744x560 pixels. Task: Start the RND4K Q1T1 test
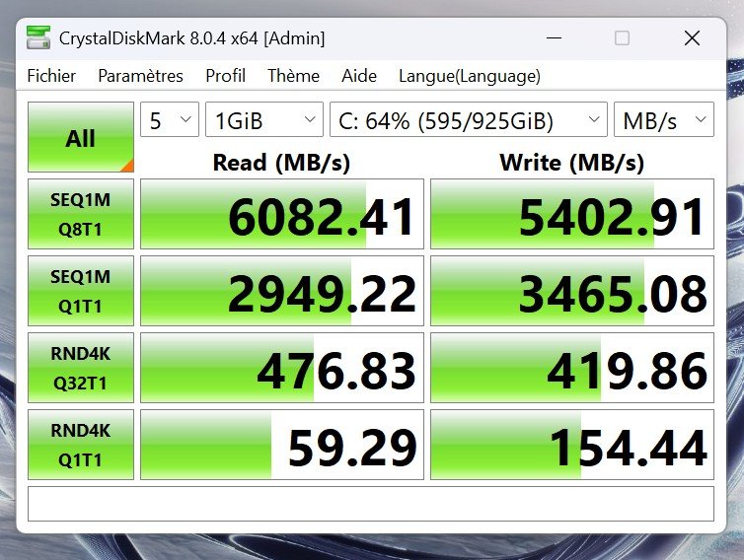pyautogui.click(x=81, y=445)
